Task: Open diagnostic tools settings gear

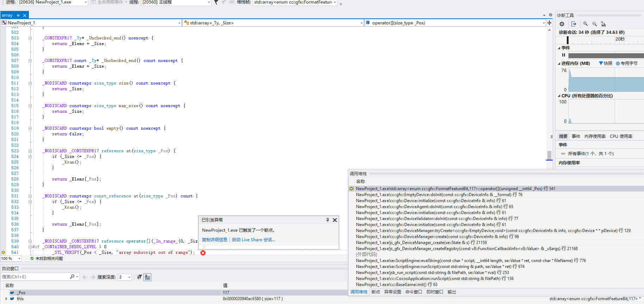Action: click(562, 24)
